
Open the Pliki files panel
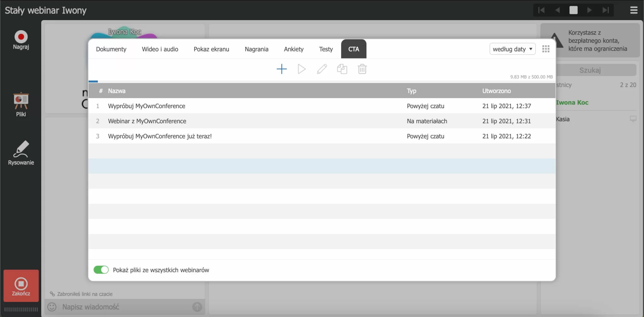coord(21,105)
